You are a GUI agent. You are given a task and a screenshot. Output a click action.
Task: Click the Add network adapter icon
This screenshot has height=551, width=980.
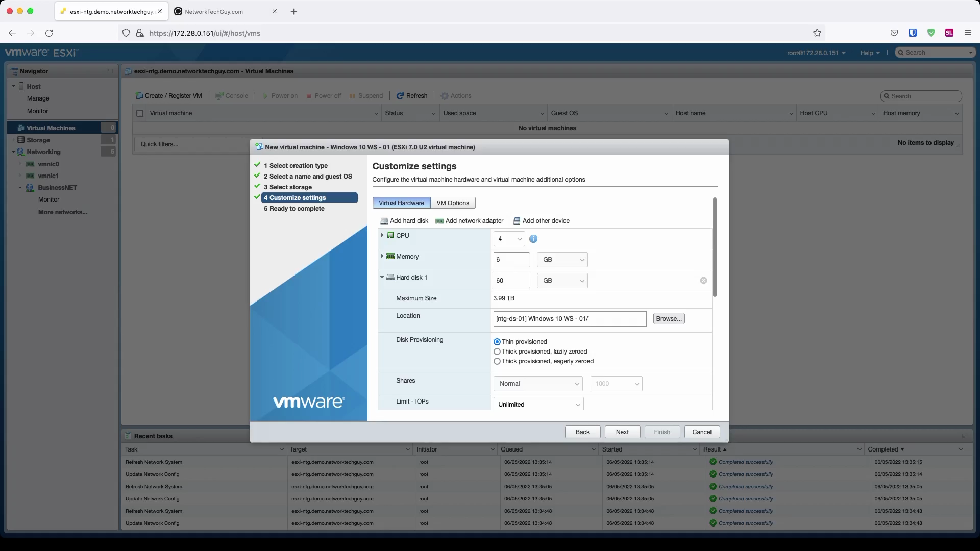[x=439, y=221]
